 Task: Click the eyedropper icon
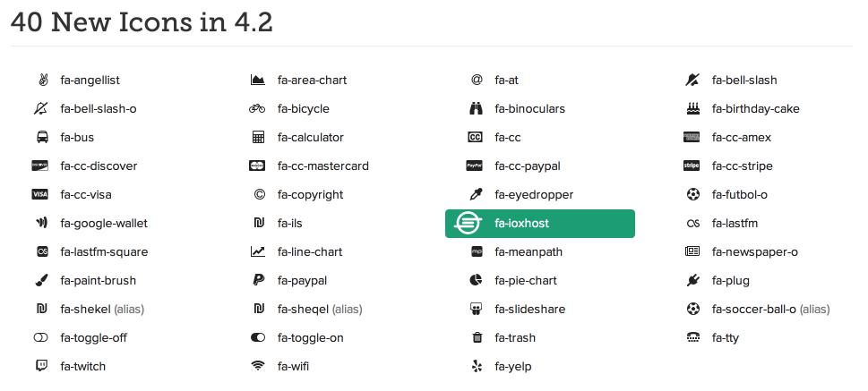coord(476,195)
